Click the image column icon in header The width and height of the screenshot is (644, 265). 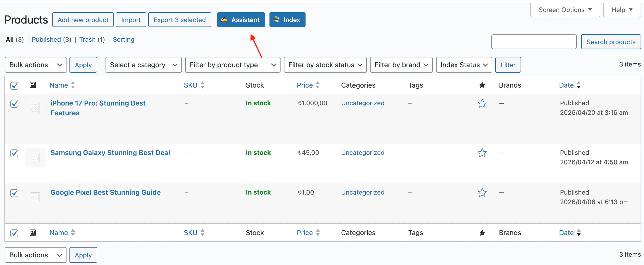tap(33, 85)
